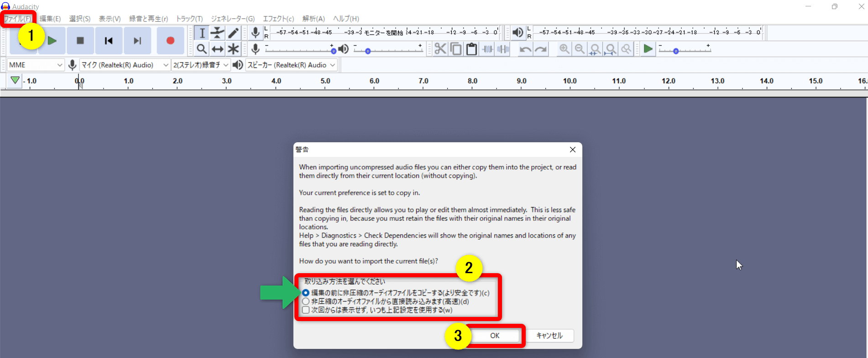Pick the Draw pencil tool
This screenshot has height=358, width=868.
(233, 33)
